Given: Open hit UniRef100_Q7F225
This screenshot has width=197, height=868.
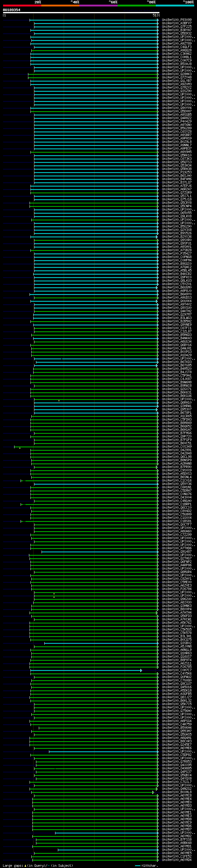Looking at the screenshot, I should tap(177, 26).
